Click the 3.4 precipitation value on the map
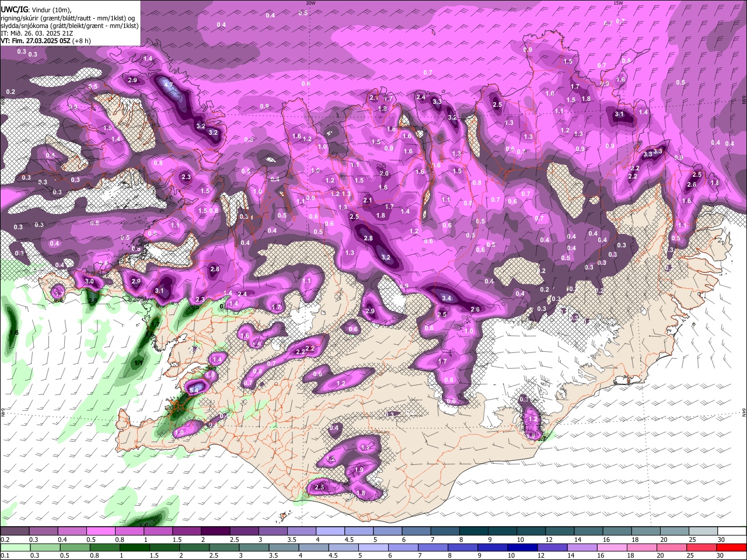Viewport: 747px width, 560px height. (x=447, y=298)
